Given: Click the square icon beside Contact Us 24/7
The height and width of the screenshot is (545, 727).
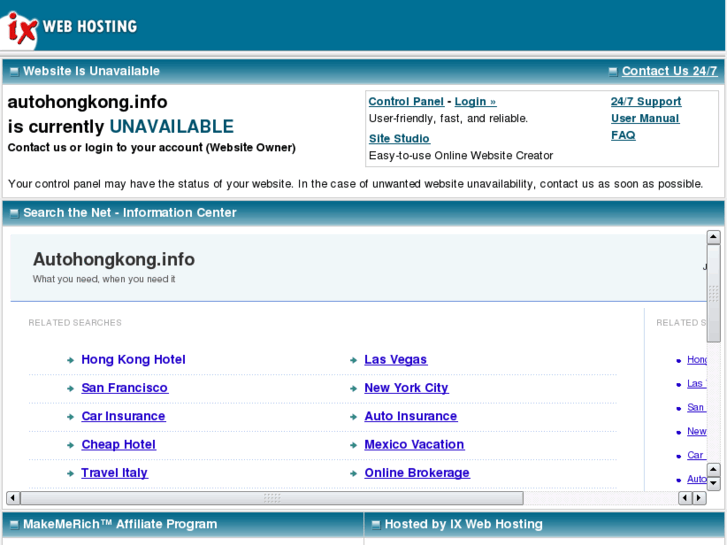Looking at the screenshot, I should tap(613, 71).
